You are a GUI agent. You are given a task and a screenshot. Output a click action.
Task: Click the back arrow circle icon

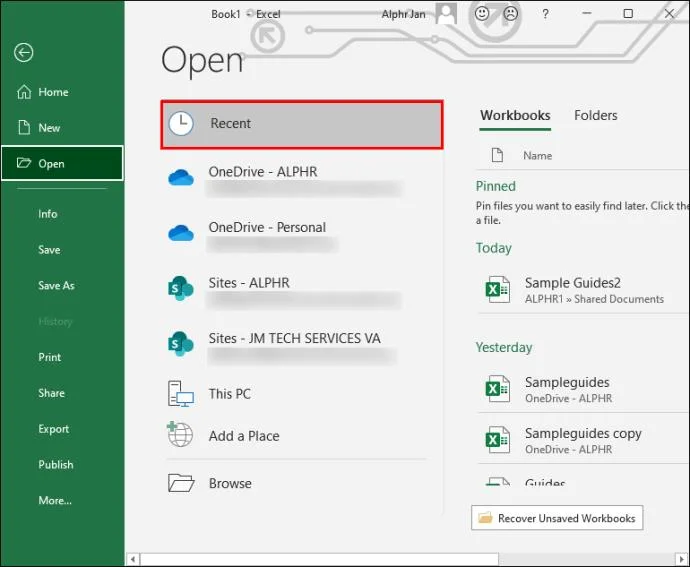point(23,53)
